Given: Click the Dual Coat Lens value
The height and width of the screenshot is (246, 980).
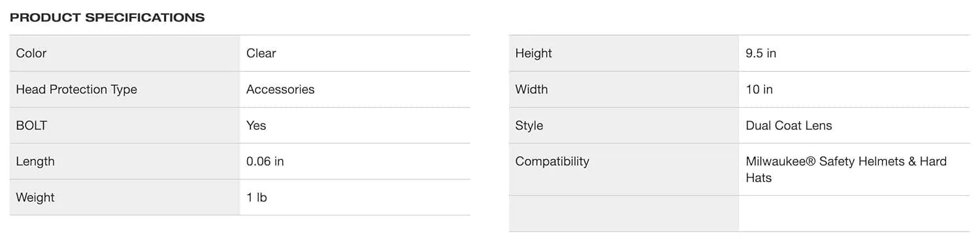Looking at the screenshot, I should (789, 125).
